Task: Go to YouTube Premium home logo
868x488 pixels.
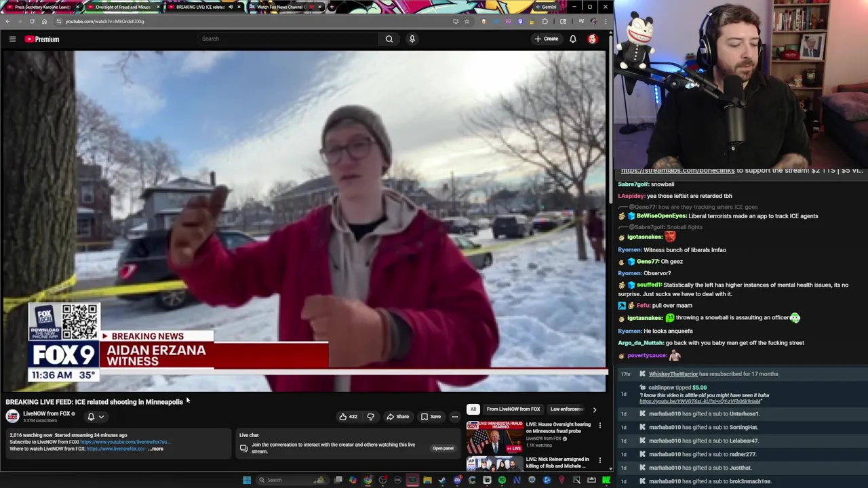Action: pos(42,39)
